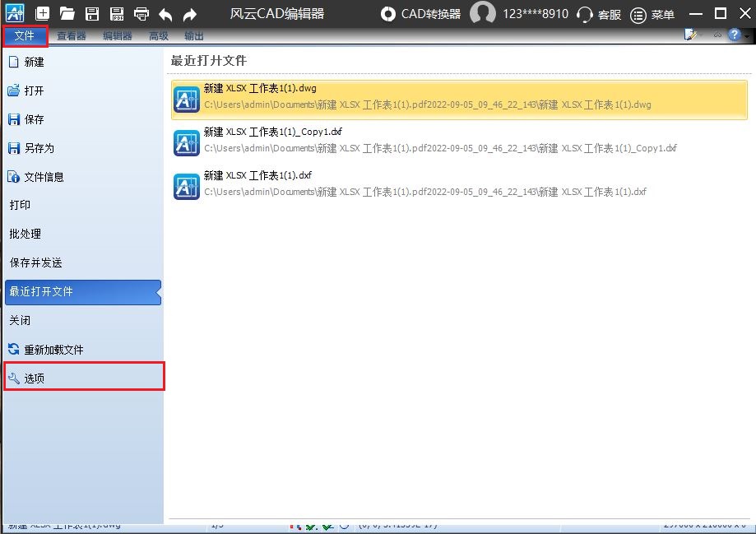Switch to the 查看器 tab
756x534 pixels.
[x=72, y=36]
